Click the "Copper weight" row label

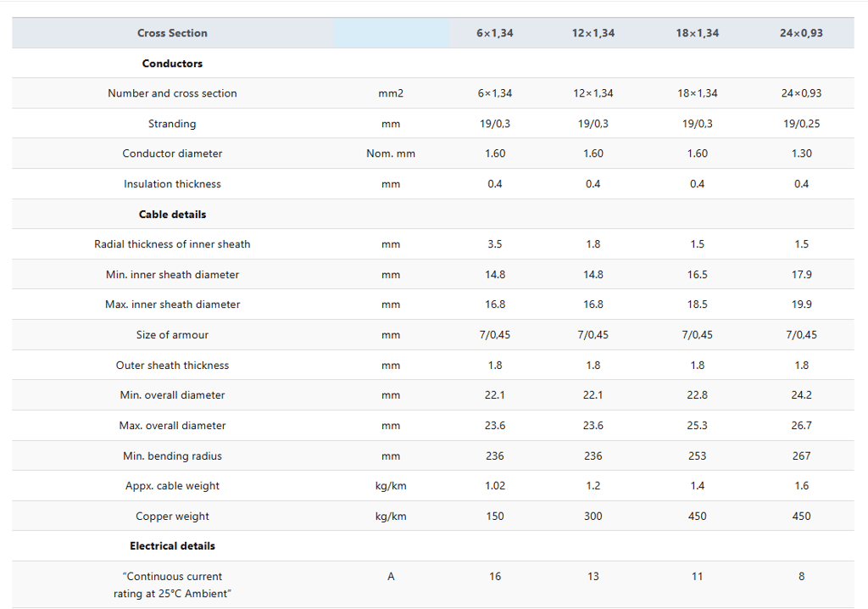[x=172, y=517]
